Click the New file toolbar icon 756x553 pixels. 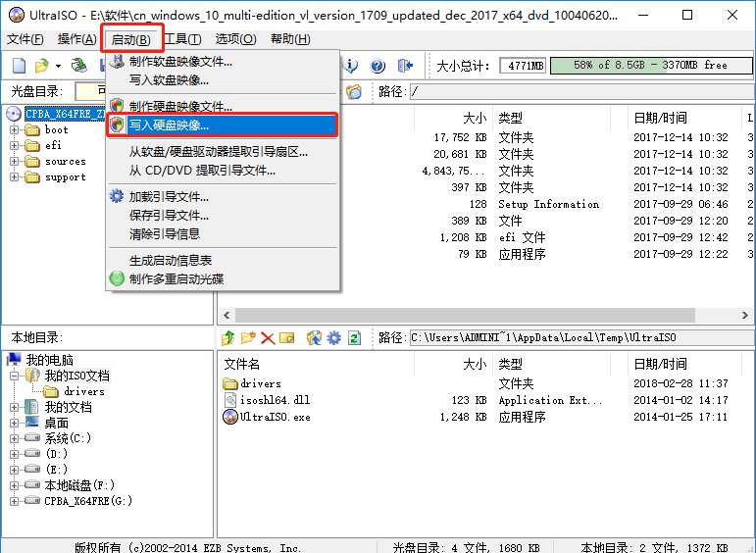19,65
